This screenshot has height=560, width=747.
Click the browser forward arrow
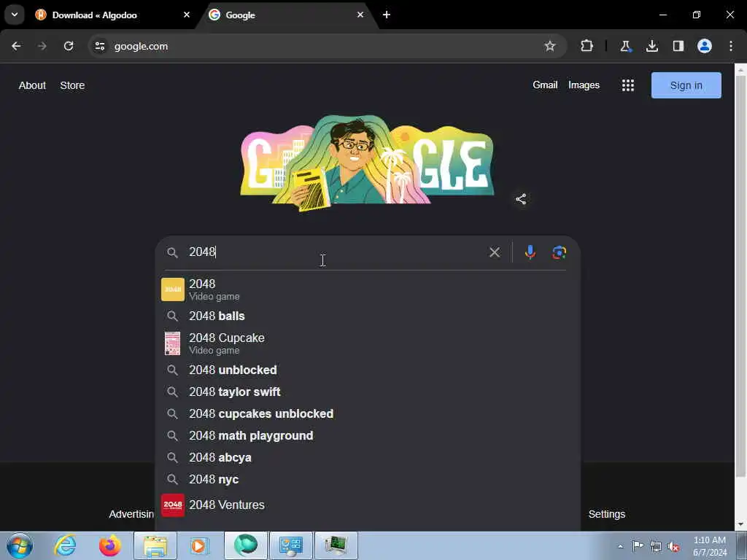42,46
